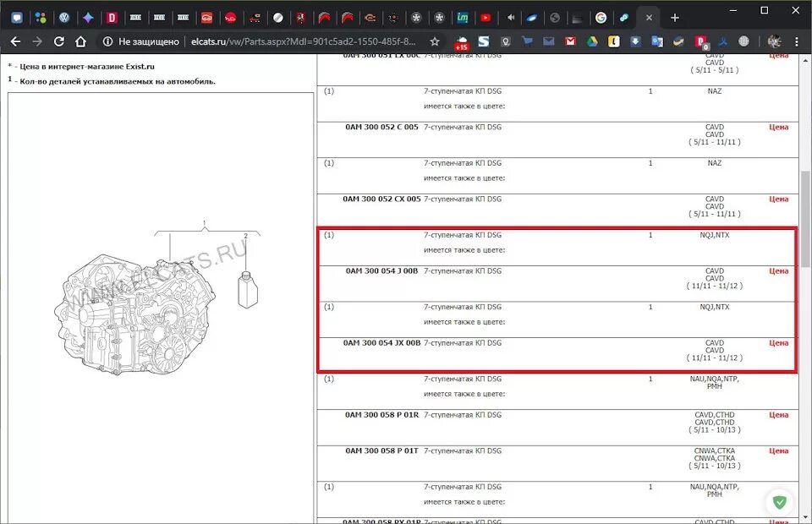The width and height of the screenshot is (812, 524).
Task: Switch to the first chat bubble tab
Action: coord(17,18)
